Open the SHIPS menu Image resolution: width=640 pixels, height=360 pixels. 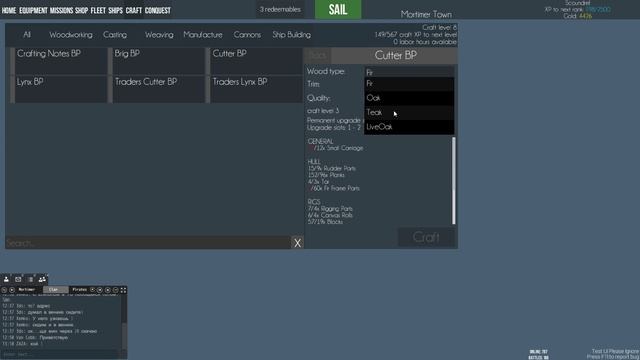coord(116,10)
